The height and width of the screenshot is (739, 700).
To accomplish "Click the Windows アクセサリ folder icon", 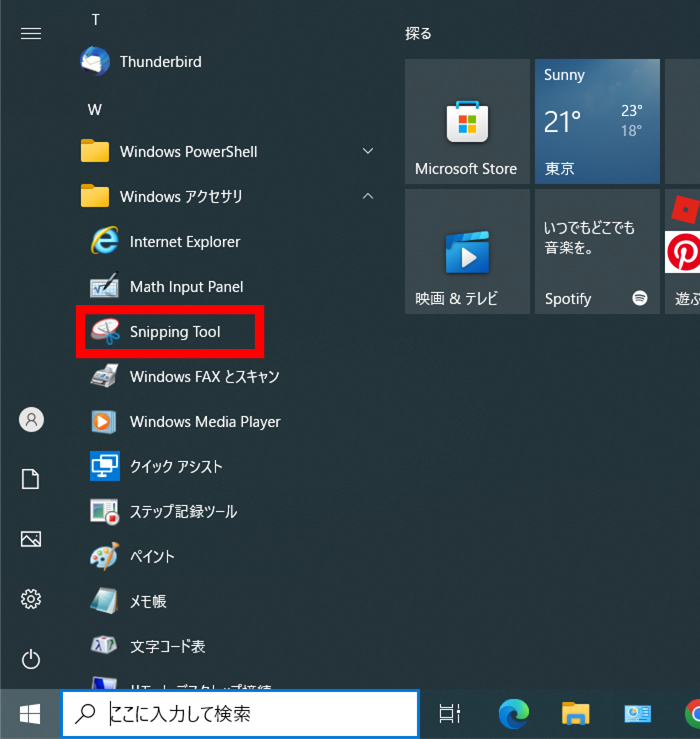I will 95,196.
